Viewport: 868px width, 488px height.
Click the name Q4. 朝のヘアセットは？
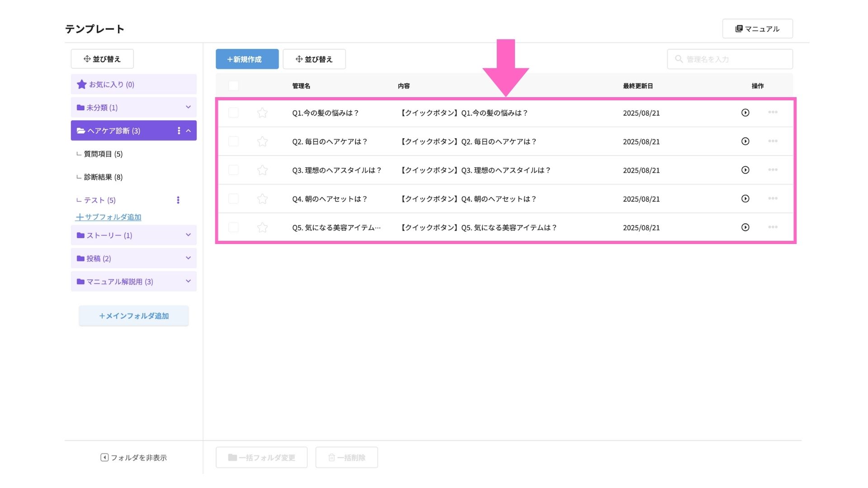click(x=330, y=199)
